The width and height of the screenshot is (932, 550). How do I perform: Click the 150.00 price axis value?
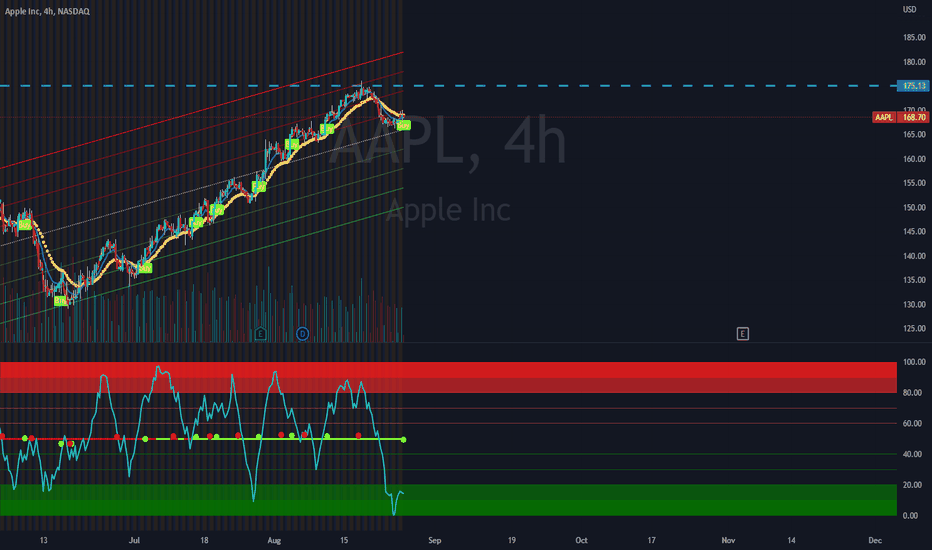click(914, 208)
